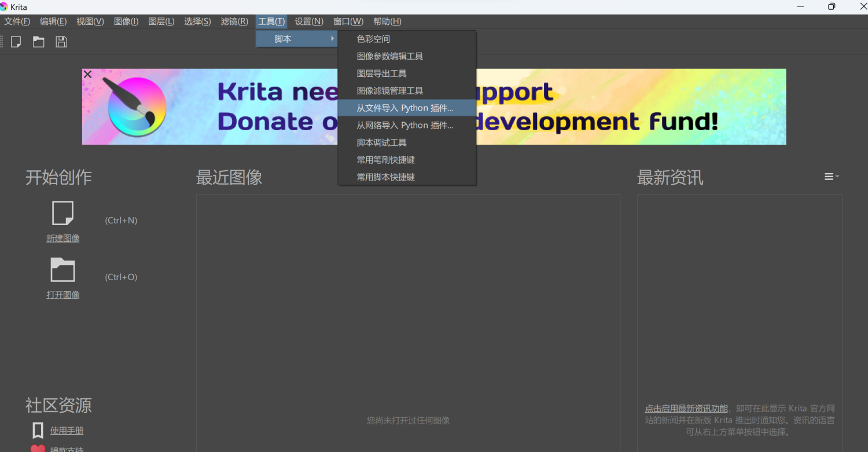Image resolution: width=868 pixels, height=452 pixels.
Task: Select 脚本调试工具 entry
Action: (407, 142)
